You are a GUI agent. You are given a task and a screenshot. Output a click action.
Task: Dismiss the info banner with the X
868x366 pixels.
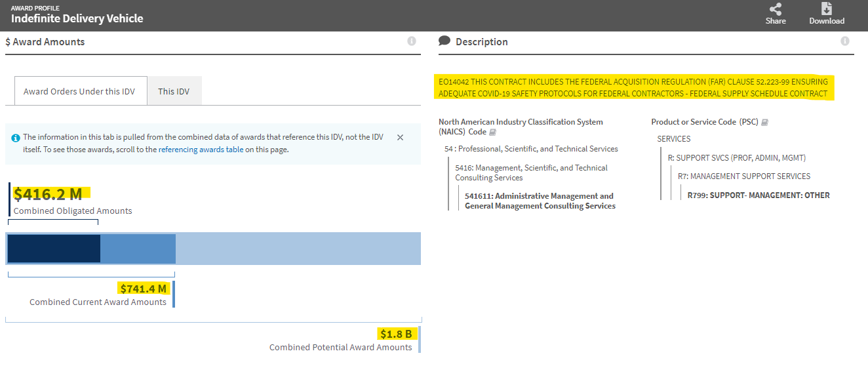[x=400, y=138]
